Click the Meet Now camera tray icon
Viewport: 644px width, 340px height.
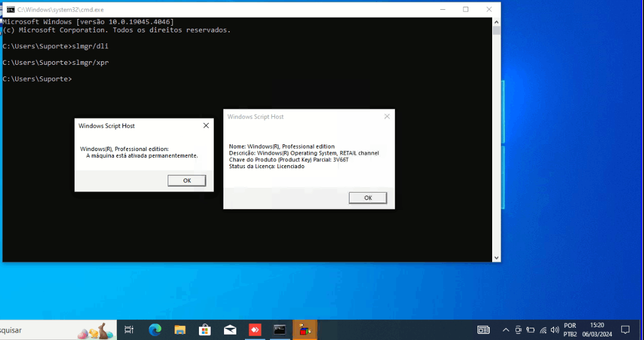tap(518, 330)
